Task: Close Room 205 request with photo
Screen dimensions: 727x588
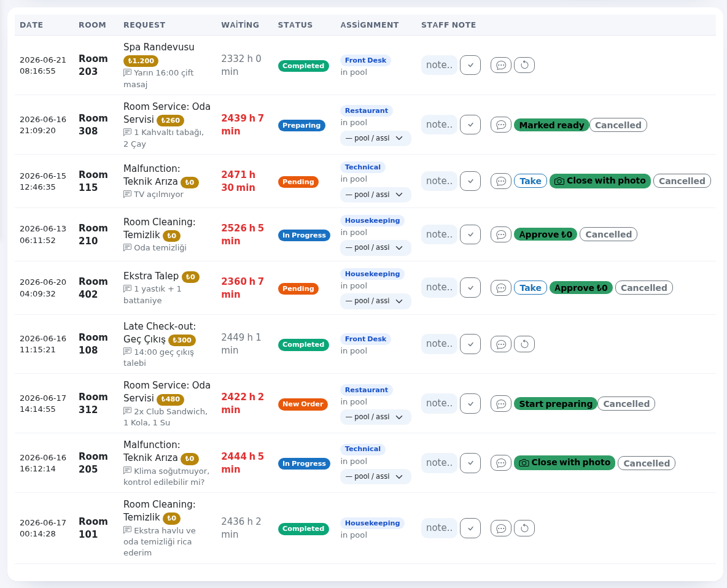Action: tap(565, 463)
